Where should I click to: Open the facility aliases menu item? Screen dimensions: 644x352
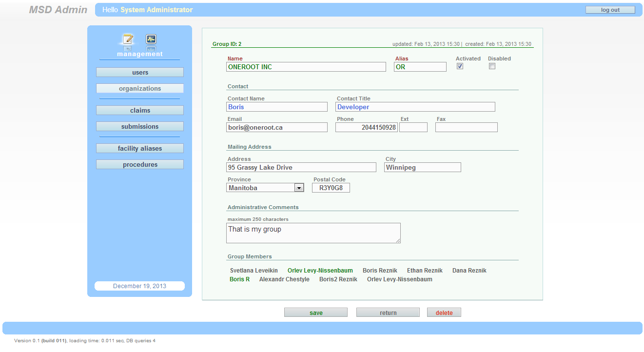pyautogui.click(x=140, y=148)
